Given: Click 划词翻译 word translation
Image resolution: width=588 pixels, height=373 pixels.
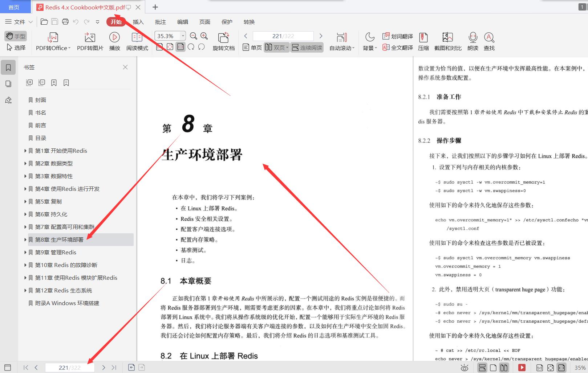Looking at the screenshot, I should click(398, 36).
